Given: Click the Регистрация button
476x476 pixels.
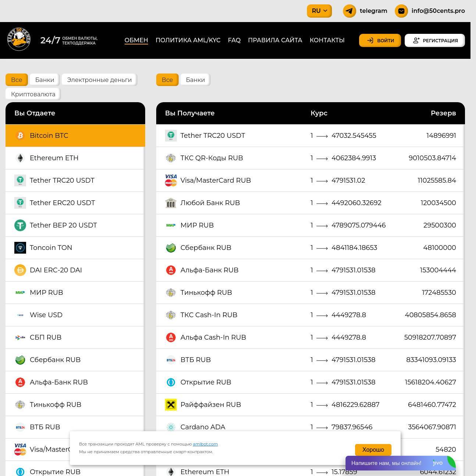Looking at the screenshot, I should click(x=434, y=40).
